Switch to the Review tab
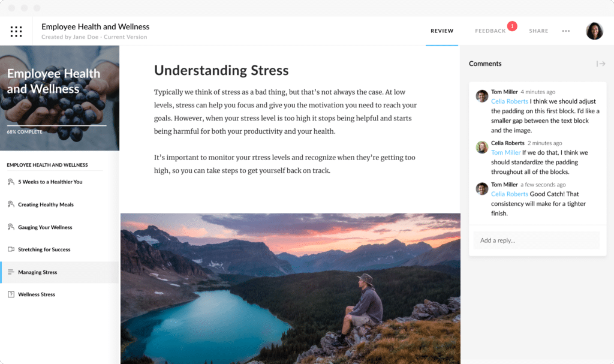The height and width of the screenshot is (364, 614). point(442,31)
